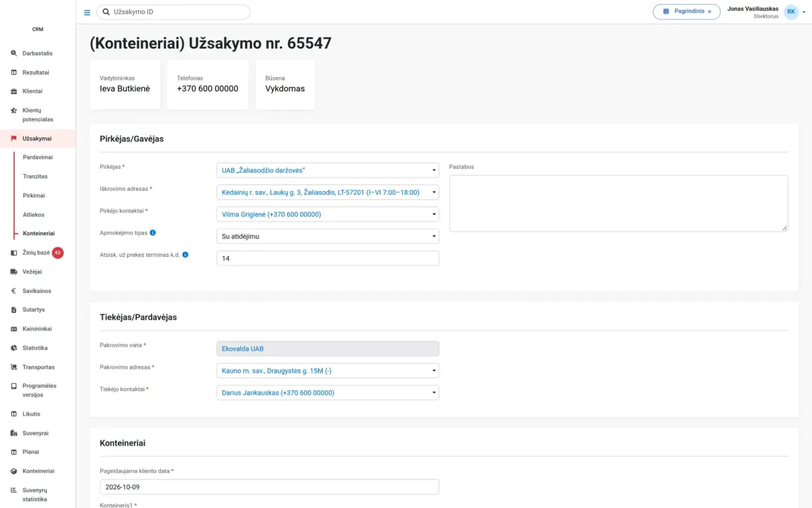This screenshot has height=508, width=812.
Task: Open Žinių bazė notification badge 43
Action: pos(58,253)
